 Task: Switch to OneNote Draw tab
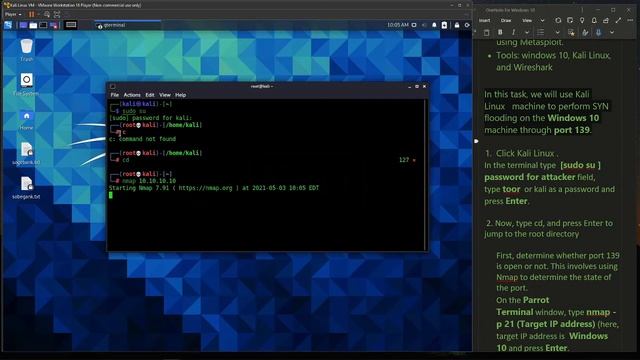tap(506, 20)
